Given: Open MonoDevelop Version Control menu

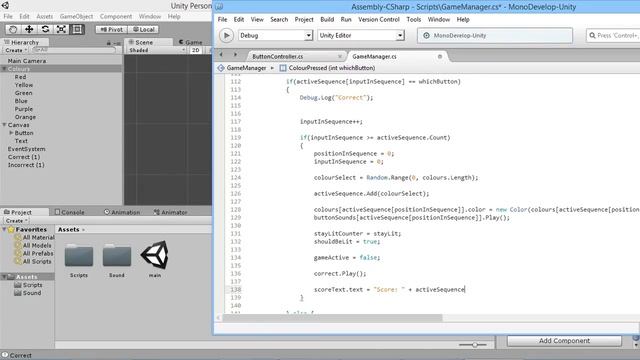Looking at the screenshot, I should pyautogui.click(x=379, y=20).
